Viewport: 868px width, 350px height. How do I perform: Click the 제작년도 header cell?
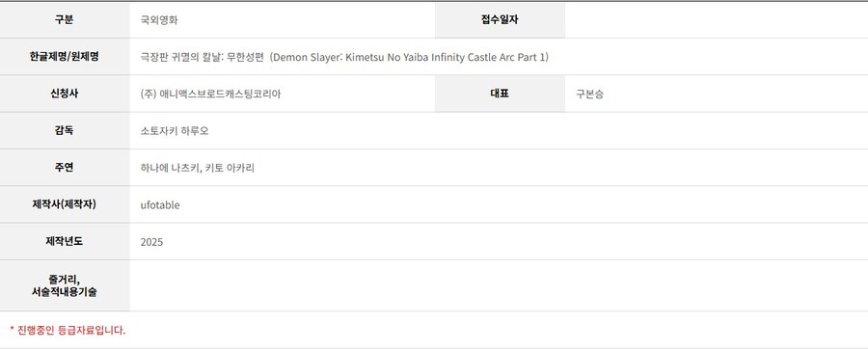[65, 241]
